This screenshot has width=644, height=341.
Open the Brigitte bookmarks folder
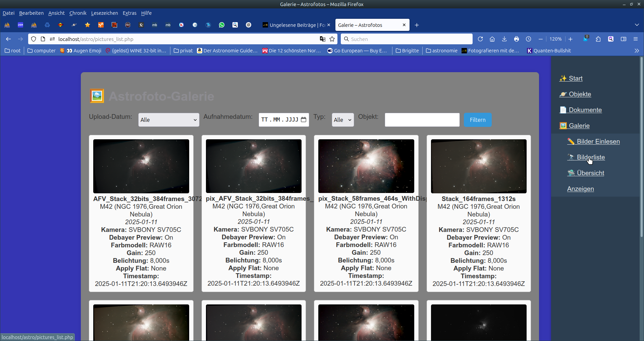407,51
